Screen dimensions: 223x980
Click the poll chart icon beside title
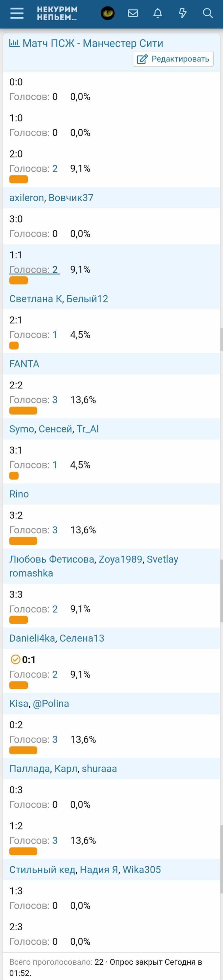click(x=14, y=43)
